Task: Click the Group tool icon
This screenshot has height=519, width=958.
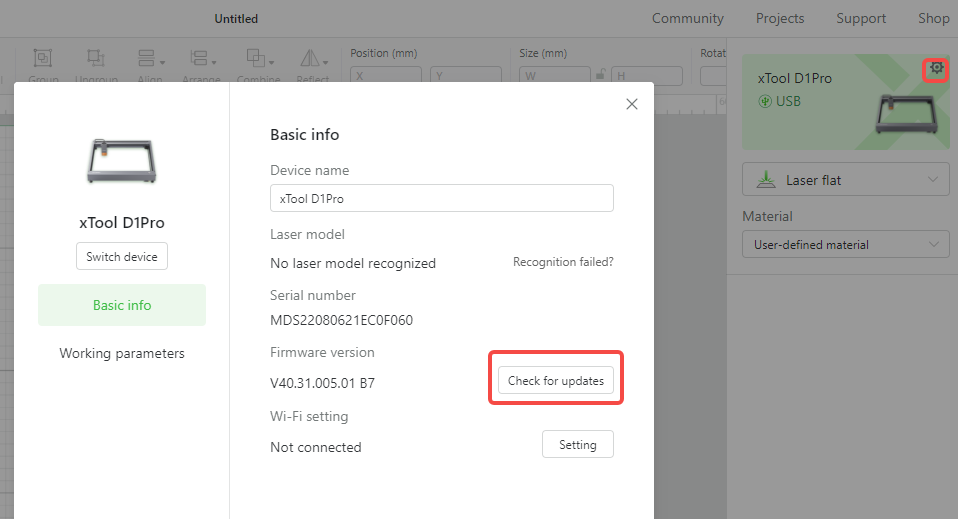Action: click(43, 59)
